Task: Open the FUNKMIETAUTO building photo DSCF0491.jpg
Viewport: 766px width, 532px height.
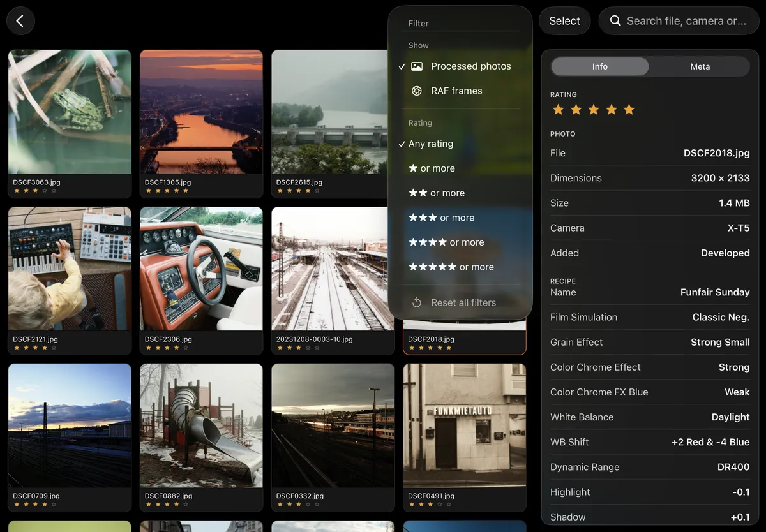Action: click(465, 425)
